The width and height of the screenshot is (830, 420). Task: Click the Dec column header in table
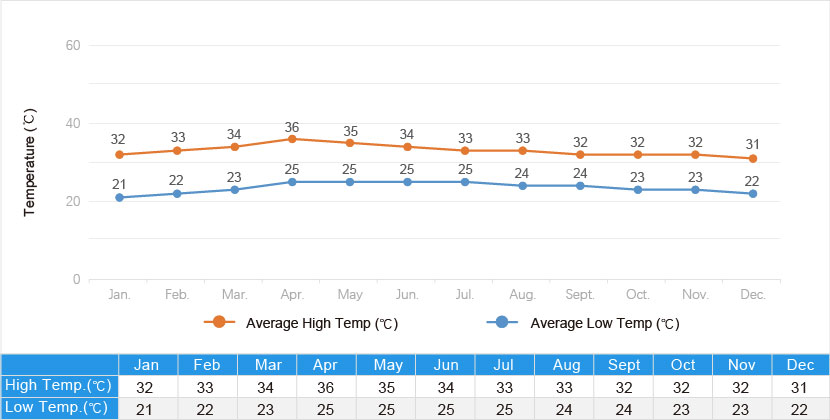[x=800, y=364]
